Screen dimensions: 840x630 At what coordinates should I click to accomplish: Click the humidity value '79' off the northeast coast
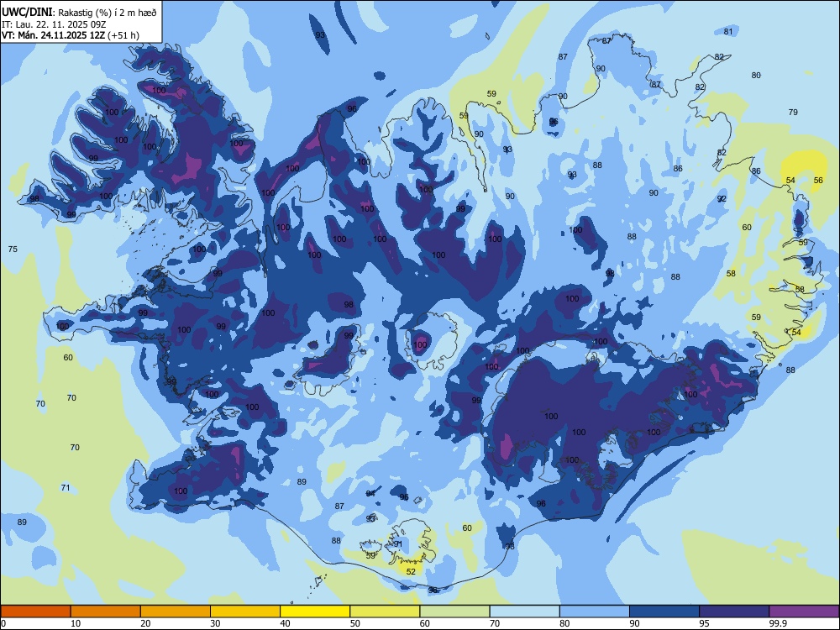click(x=793, y=112)
